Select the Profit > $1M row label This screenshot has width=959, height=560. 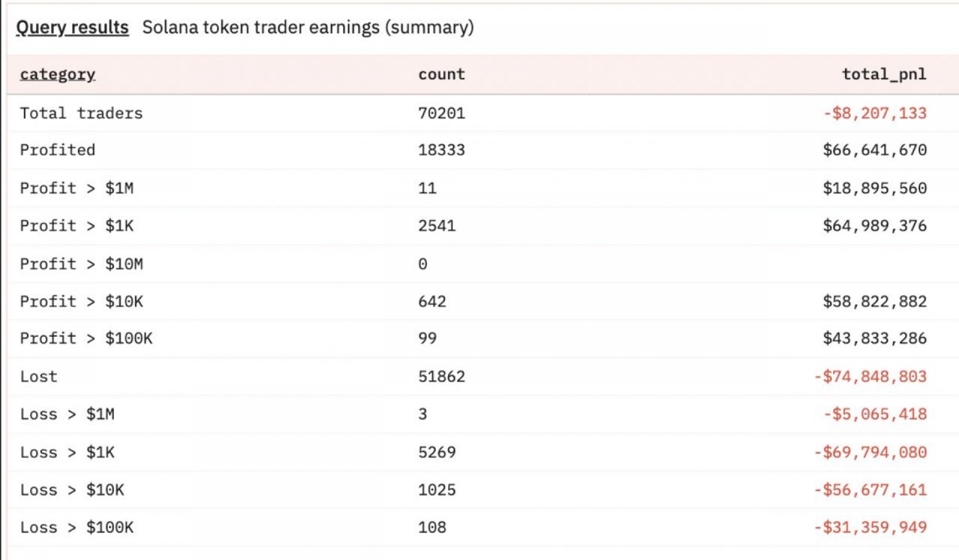pos(76,188)
